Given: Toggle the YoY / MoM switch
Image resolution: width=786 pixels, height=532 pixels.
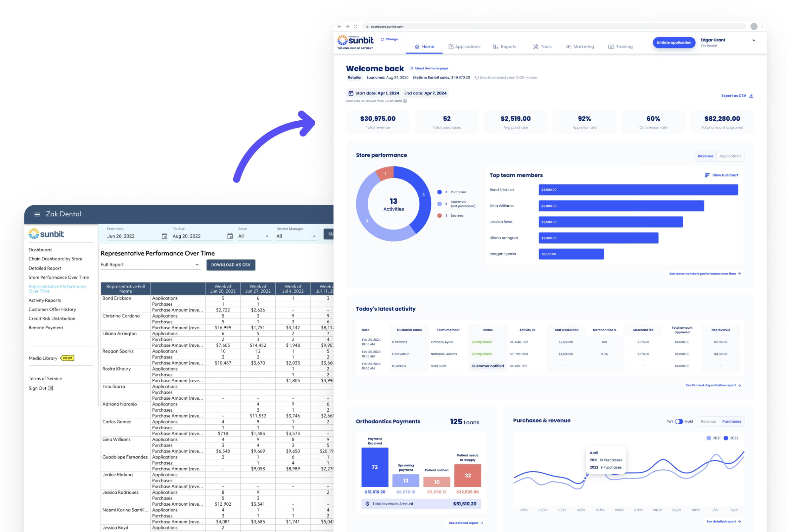Looking at the screenshot, I should point(679,421).
